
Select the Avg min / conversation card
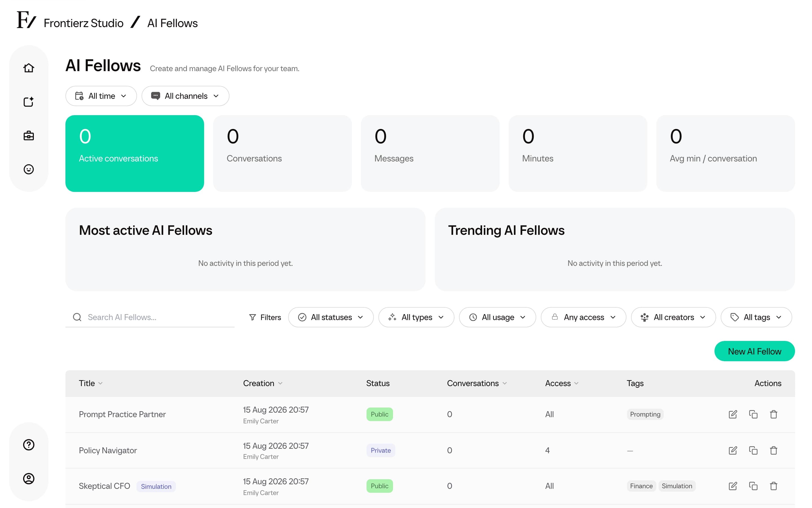click(x=725, y=154)
